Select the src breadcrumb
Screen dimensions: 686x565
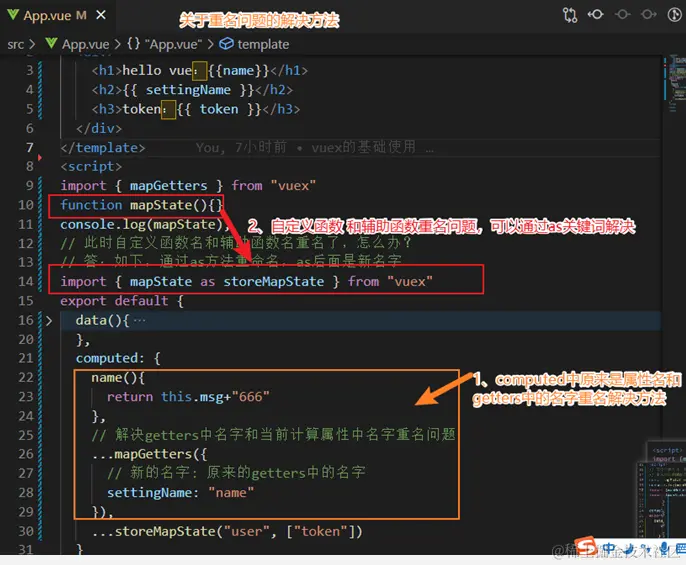click(x=15, y=44)
